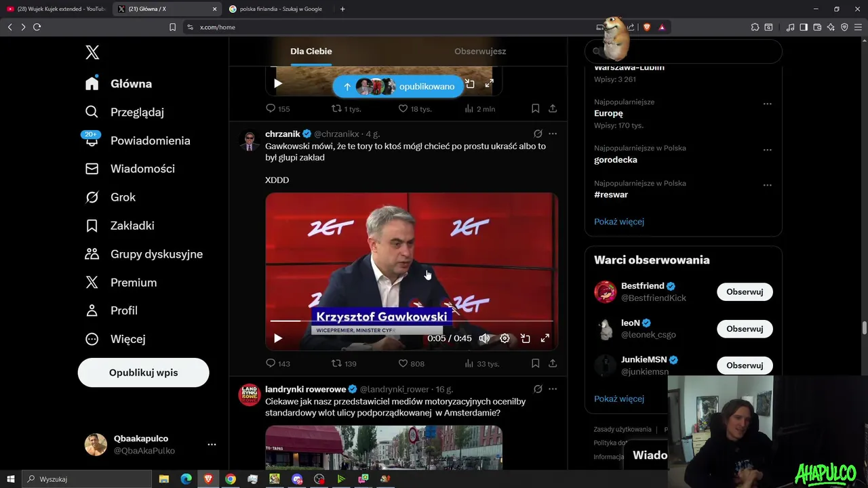Open chrzanik profile avatar

click(x=250, y=140)
